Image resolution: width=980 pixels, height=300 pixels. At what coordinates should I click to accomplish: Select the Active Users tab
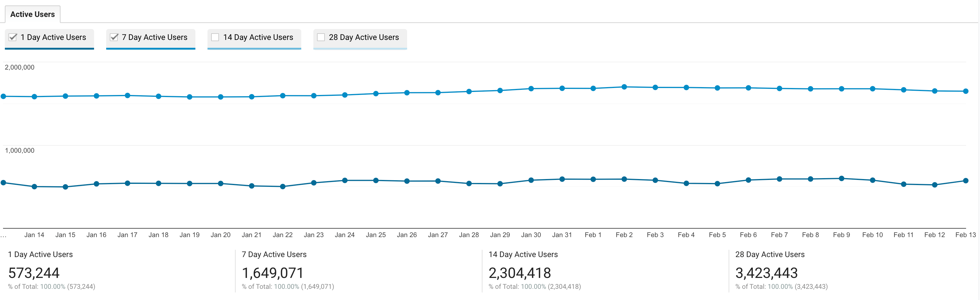tap(32, 14)
